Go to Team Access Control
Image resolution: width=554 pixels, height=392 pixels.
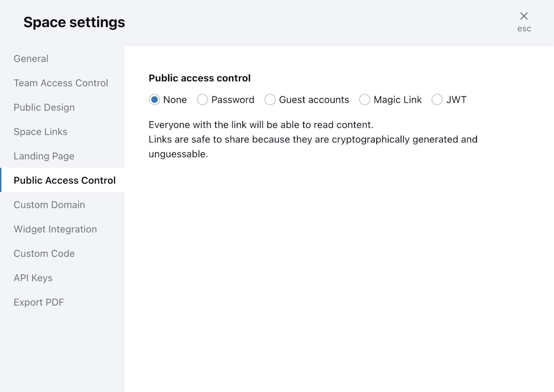coord(61,83)
